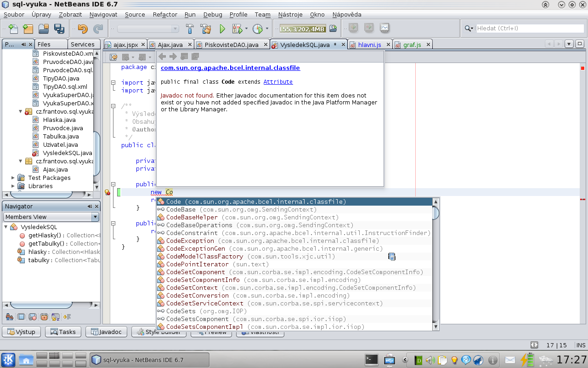Open the Debug Main Project dropdown arrow

[246, 29]
